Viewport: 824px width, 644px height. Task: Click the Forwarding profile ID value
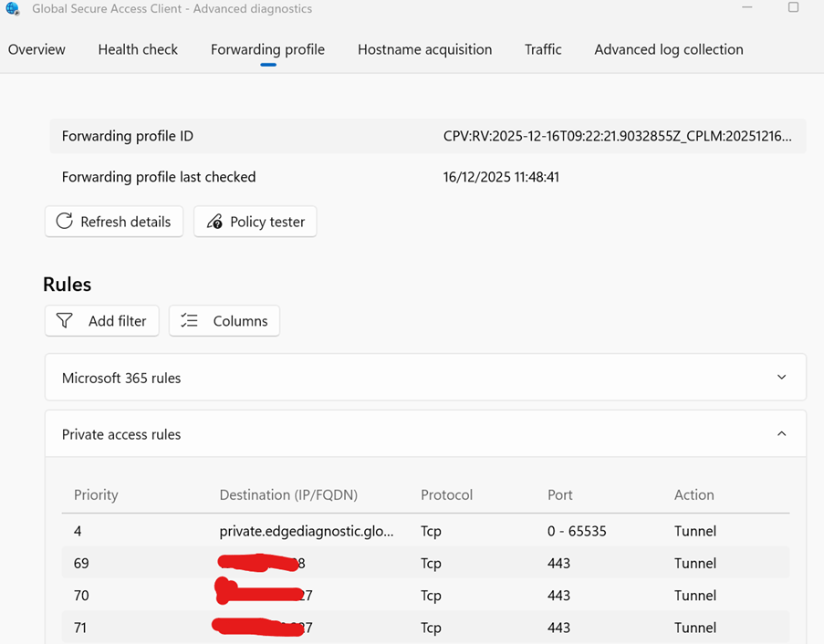tap(617, 136)
